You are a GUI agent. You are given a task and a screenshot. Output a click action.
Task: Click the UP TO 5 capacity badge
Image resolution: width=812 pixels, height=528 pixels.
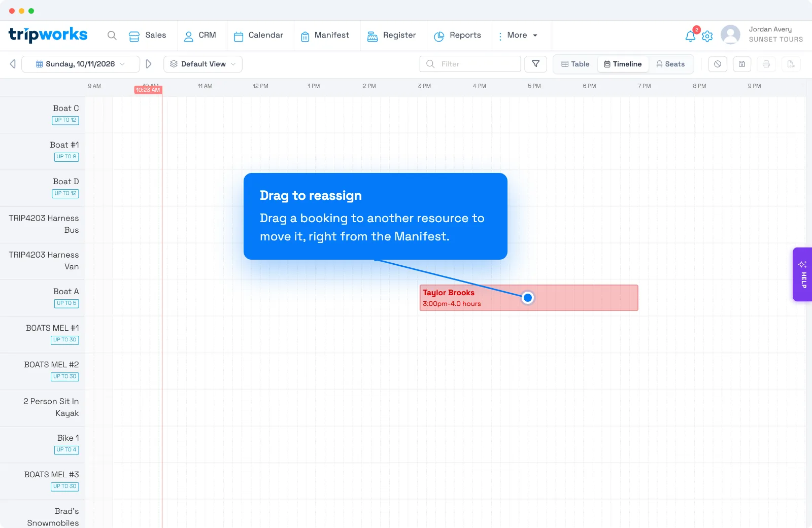pyautogui.click(x=66, y=303)
